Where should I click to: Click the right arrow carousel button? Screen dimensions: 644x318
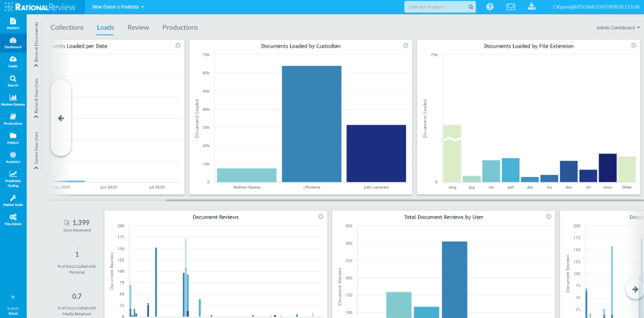click(x=635, y=289)
